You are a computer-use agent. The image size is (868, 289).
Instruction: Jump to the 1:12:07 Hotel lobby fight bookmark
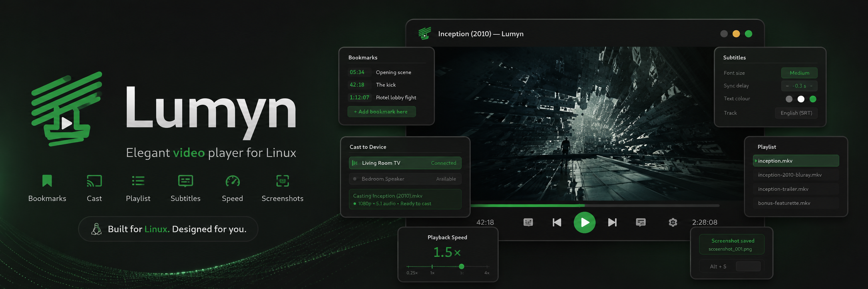386,97
